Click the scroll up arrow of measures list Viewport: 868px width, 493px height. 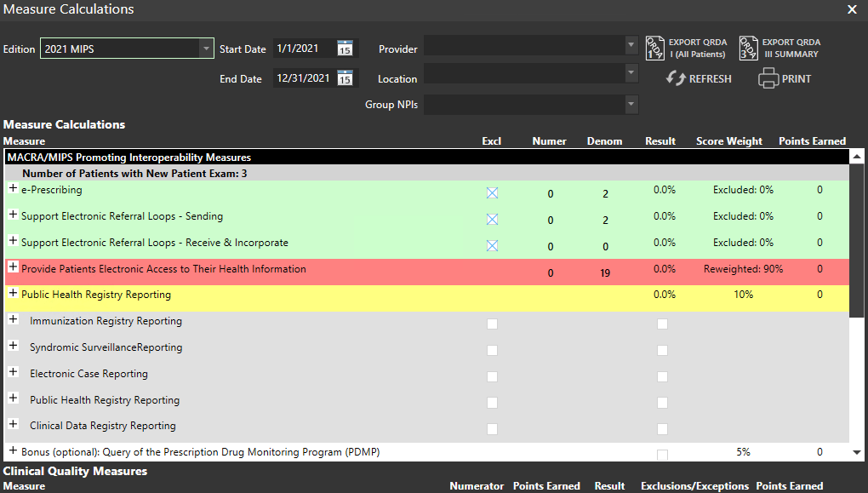click(x=856, y=156)
